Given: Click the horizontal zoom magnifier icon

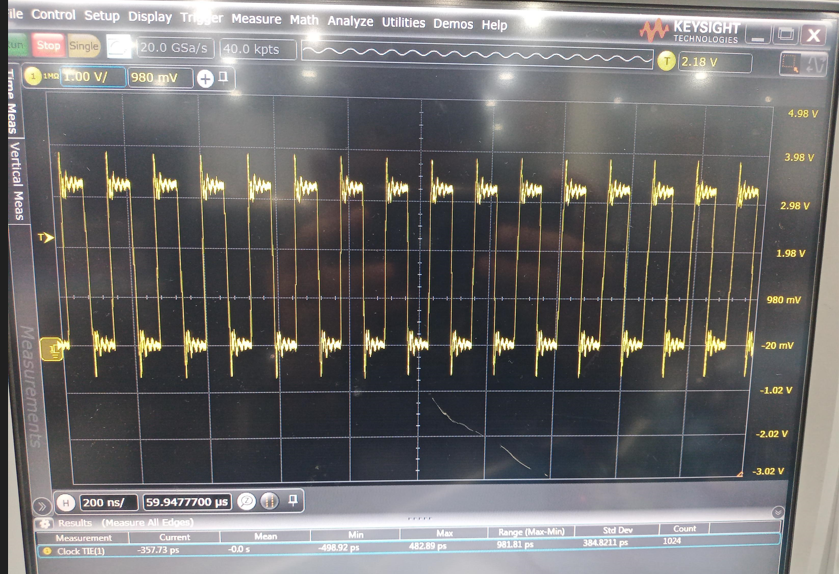Looking at the screenshot, I should pyautogui.click(x=247, y=501).
